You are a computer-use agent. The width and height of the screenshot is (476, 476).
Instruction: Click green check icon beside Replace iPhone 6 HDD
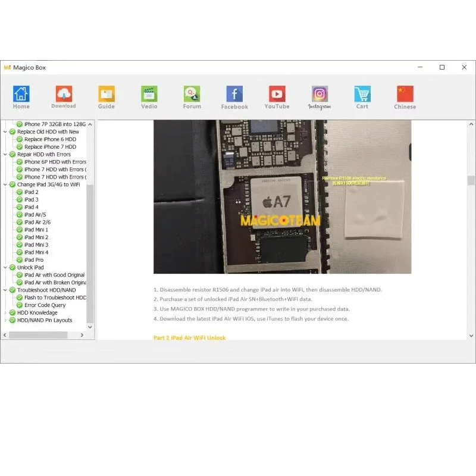click(x=20, y=139)
